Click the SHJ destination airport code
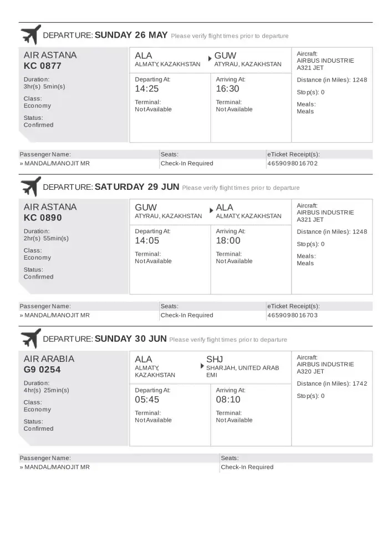The width and height of the screenshot is (392, 555). tap(215, 359)
